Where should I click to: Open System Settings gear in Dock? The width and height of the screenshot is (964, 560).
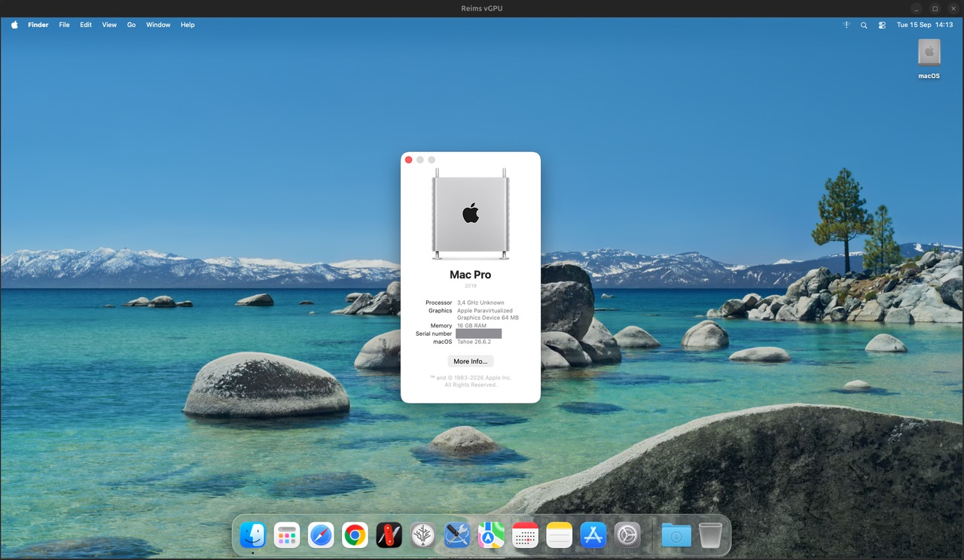[x=627, y=535]
